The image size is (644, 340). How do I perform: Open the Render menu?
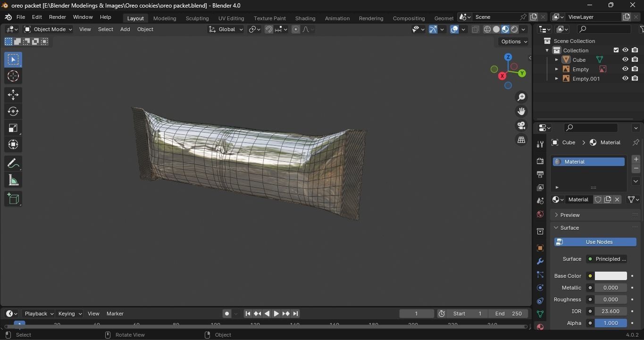pyautogui.click(x=58, y=17)
